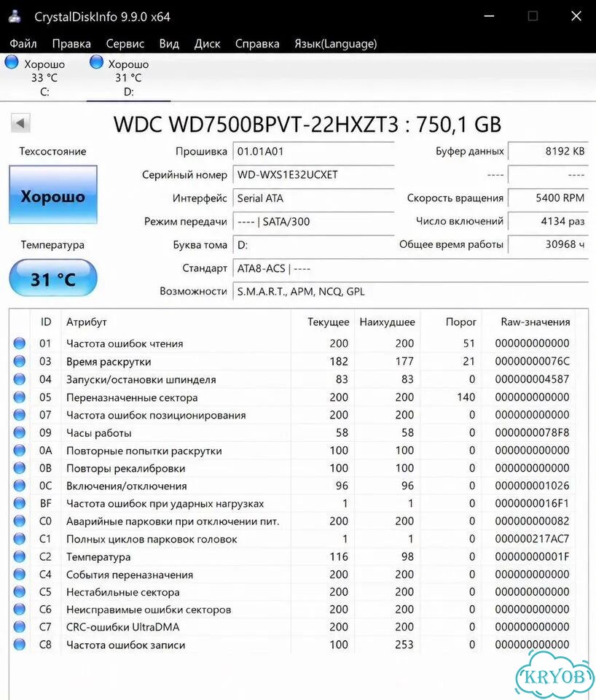The width and height of the screenshot is (596, 700).
Task: Click status circle for attribute BF
Action: tap(19, 504)
